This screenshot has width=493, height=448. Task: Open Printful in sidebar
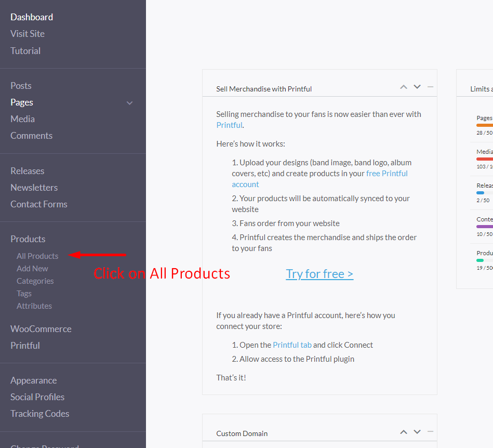coord(25,346)
